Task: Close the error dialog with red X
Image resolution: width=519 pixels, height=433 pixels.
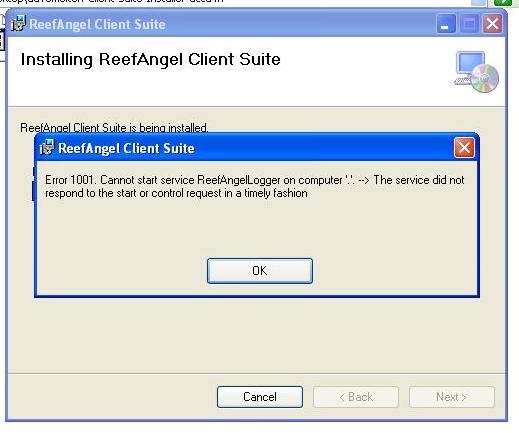Action: click(x=464, y=148)
